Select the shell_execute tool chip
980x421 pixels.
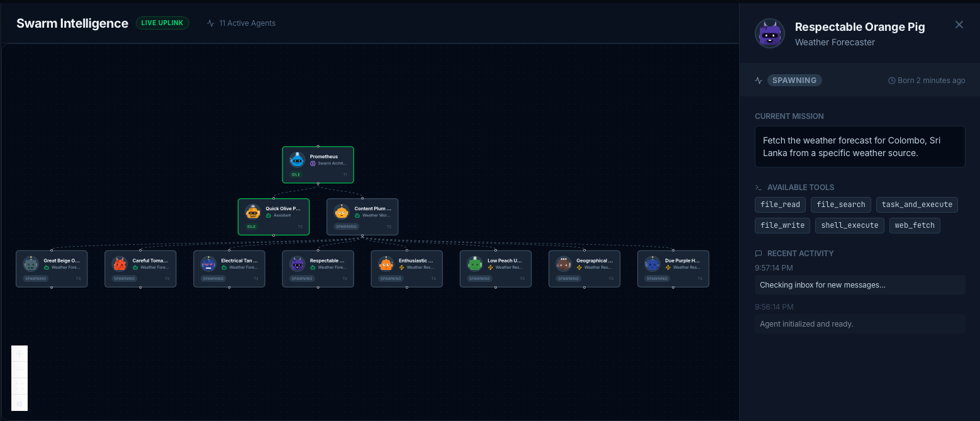click(x=849, y=225)
